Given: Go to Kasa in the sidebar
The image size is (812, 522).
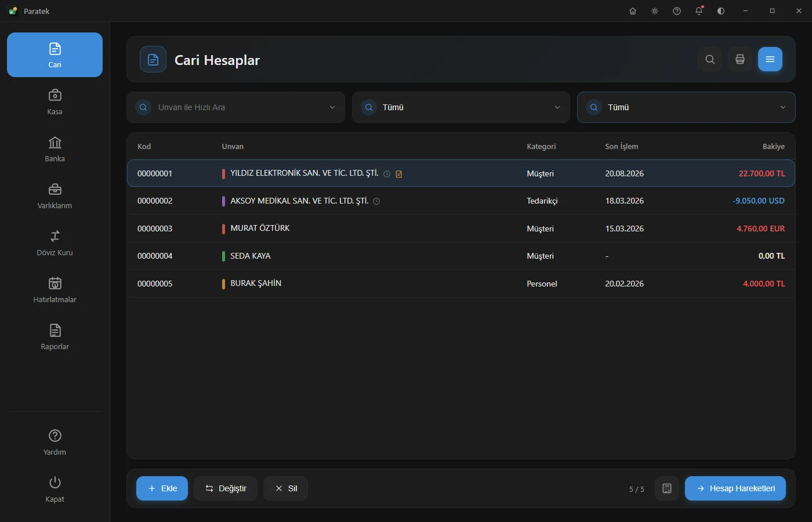Looking at the screenshot, I should click(x=55, y=101).
